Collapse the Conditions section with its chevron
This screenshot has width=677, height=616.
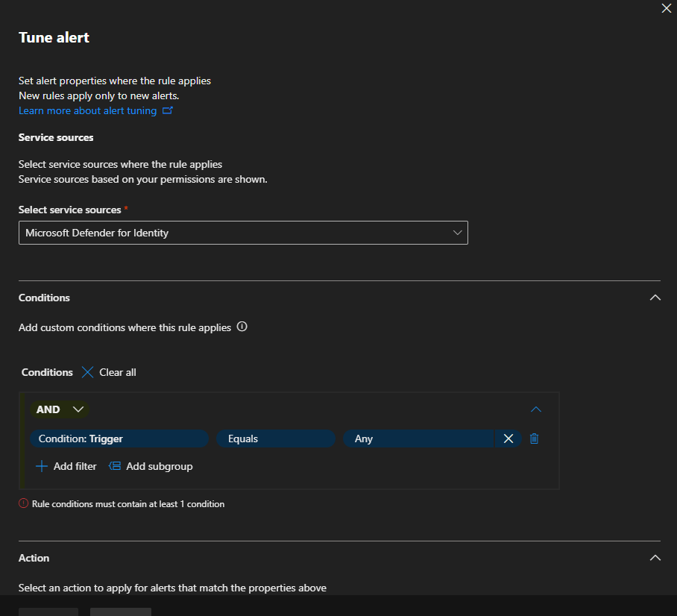(655, 298)
